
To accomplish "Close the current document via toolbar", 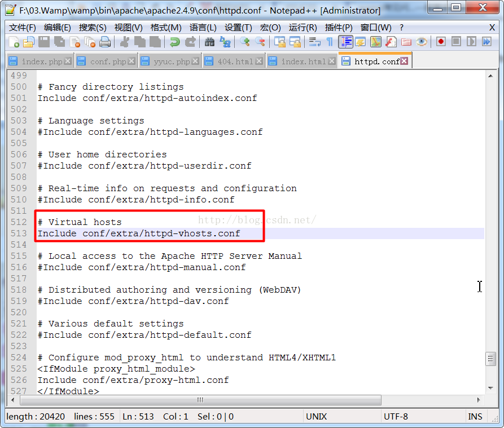I will pos(75,42).
